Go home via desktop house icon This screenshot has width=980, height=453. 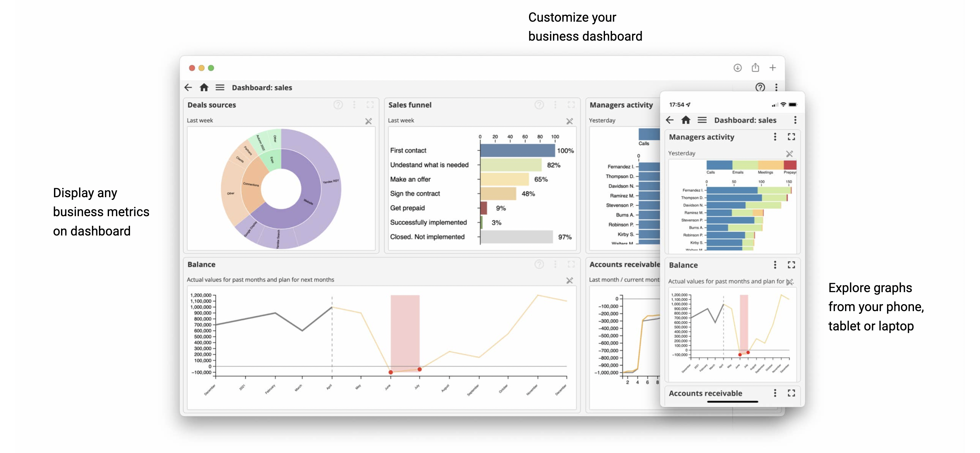[204, 87]
